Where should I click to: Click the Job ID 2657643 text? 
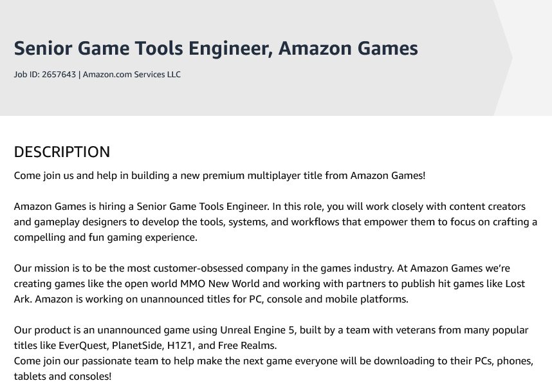coord(44,74)
